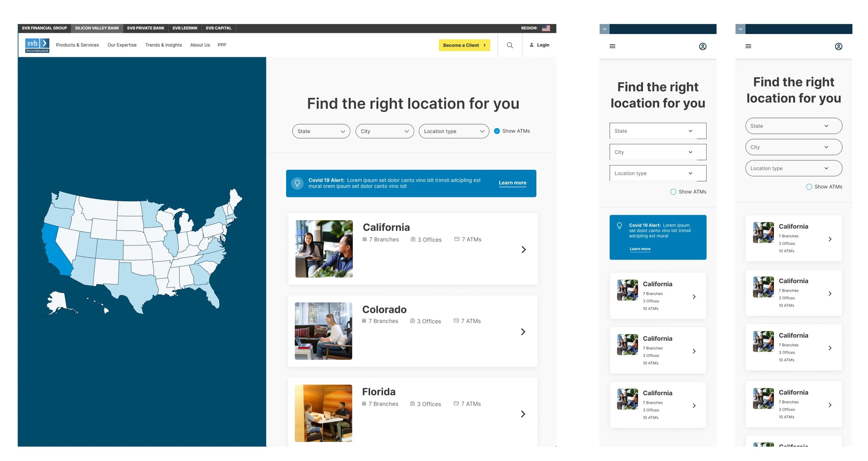
Task: Enable Show ATMs in rounded-dropdown mobile view
Action: click(x=809, y=187)
